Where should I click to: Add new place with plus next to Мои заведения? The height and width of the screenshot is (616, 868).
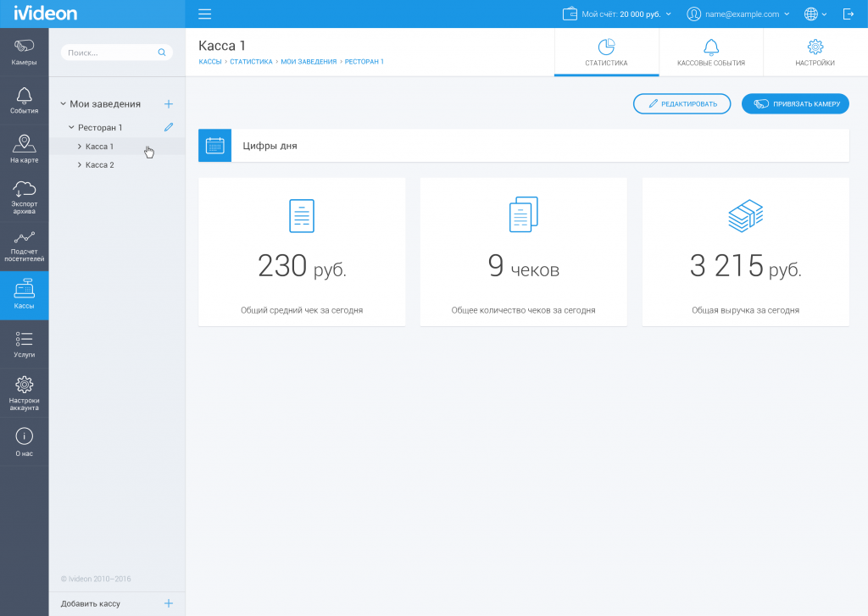coord(169,104)
